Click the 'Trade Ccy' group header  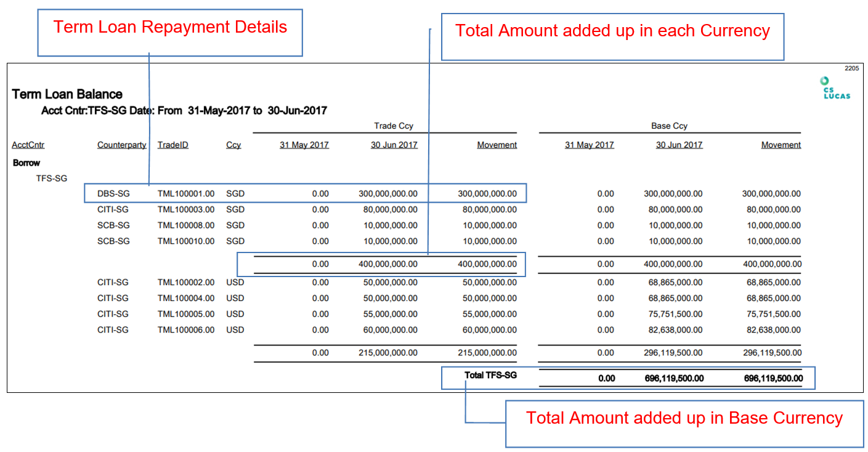point(394,126)
